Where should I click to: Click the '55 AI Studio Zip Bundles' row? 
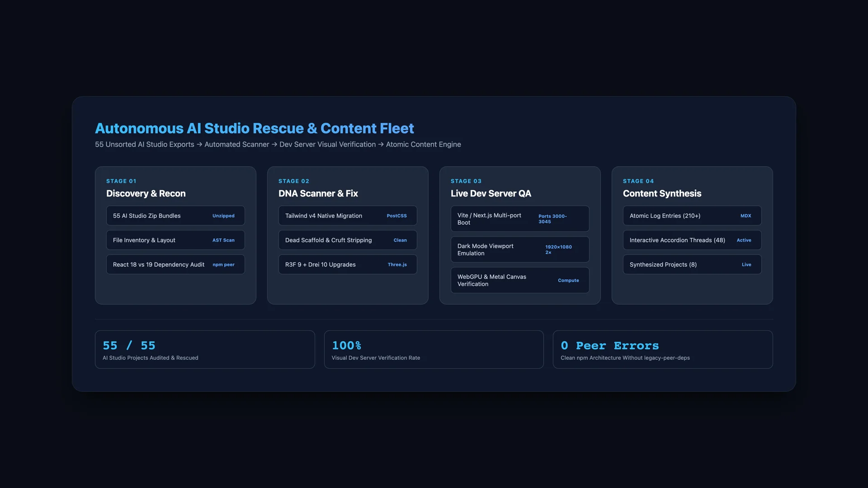[x=175, y=216]
